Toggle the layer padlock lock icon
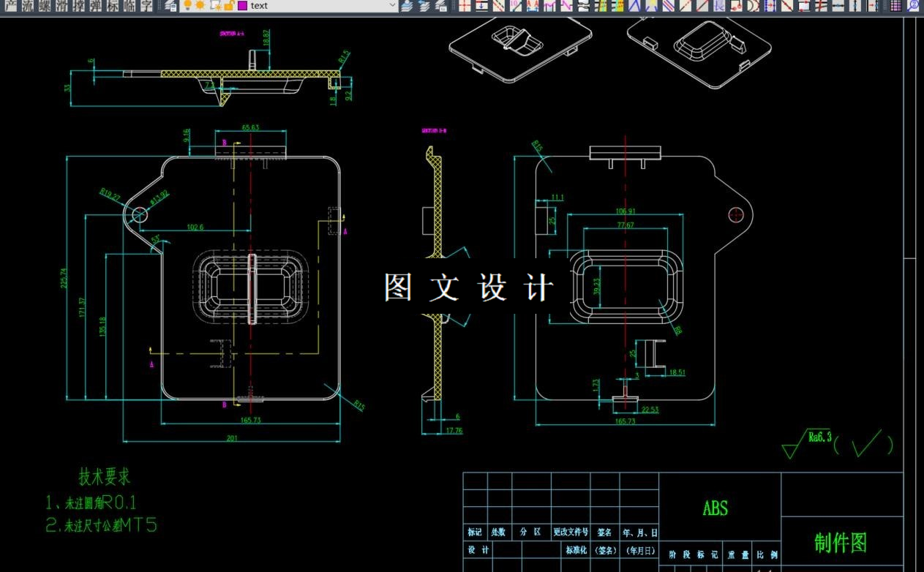 [x=228, y=6]
